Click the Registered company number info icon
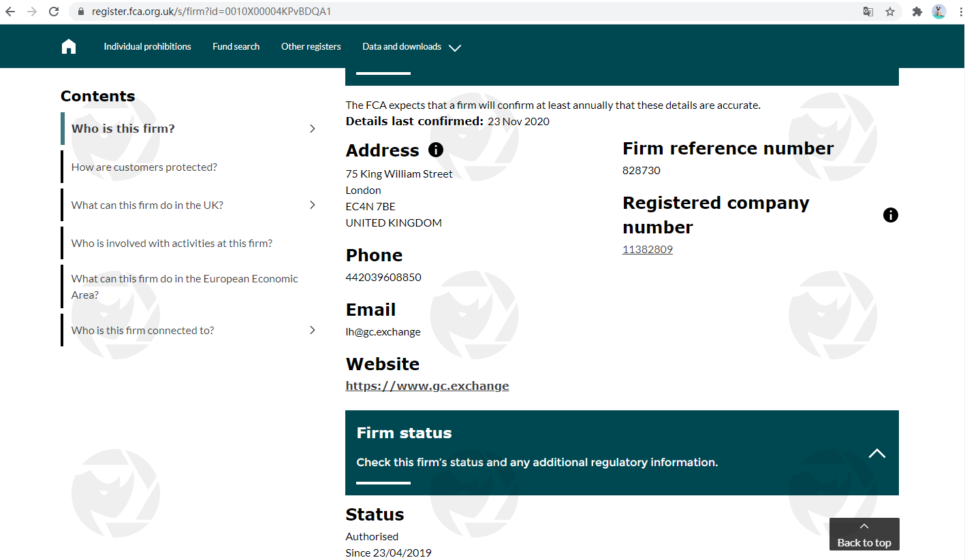965x560 pixels. point(890,215)
